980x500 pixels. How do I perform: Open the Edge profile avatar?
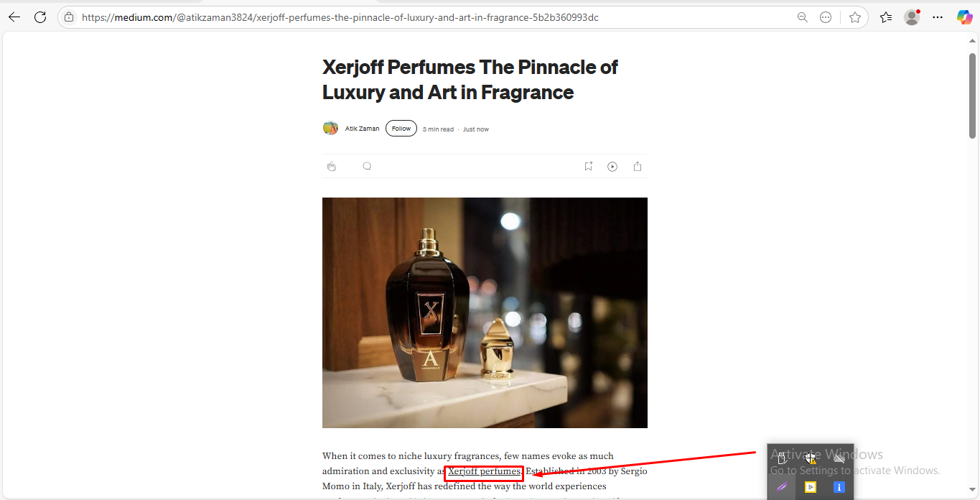[x=912, y=17]
